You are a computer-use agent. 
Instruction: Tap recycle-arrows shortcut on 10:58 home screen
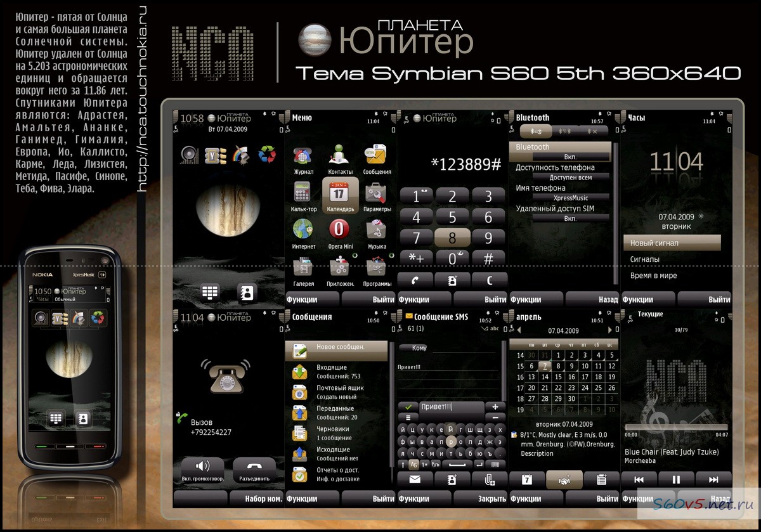tap(267, 154)
